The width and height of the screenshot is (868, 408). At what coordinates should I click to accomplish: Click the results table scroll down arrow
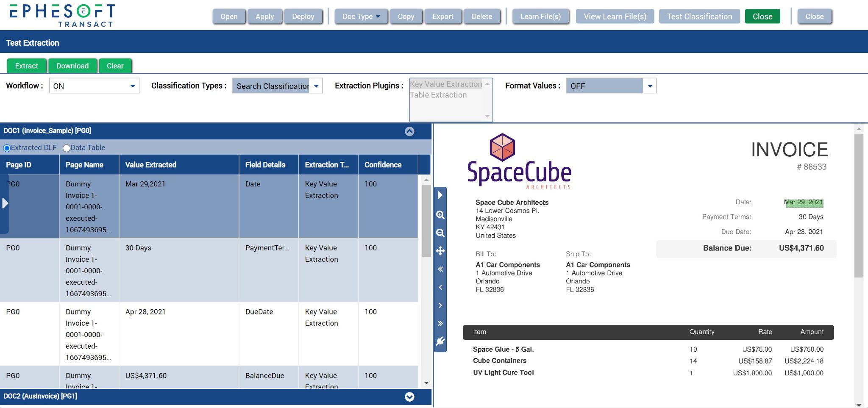[426, 383]
